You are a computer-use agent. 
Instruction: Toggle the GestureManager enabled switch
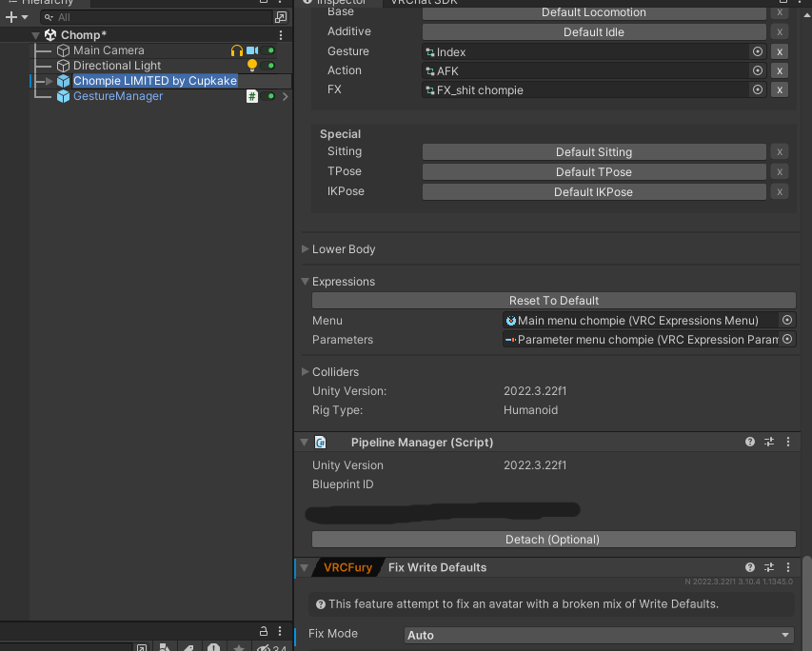(268, 96)
